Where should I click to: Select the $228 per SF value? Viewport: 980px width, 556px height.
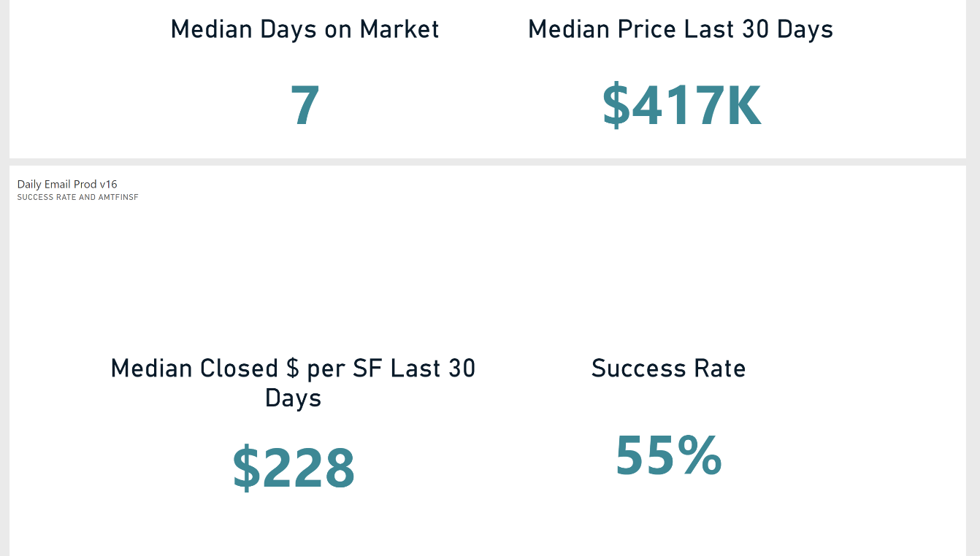click(x=294, y=468)
